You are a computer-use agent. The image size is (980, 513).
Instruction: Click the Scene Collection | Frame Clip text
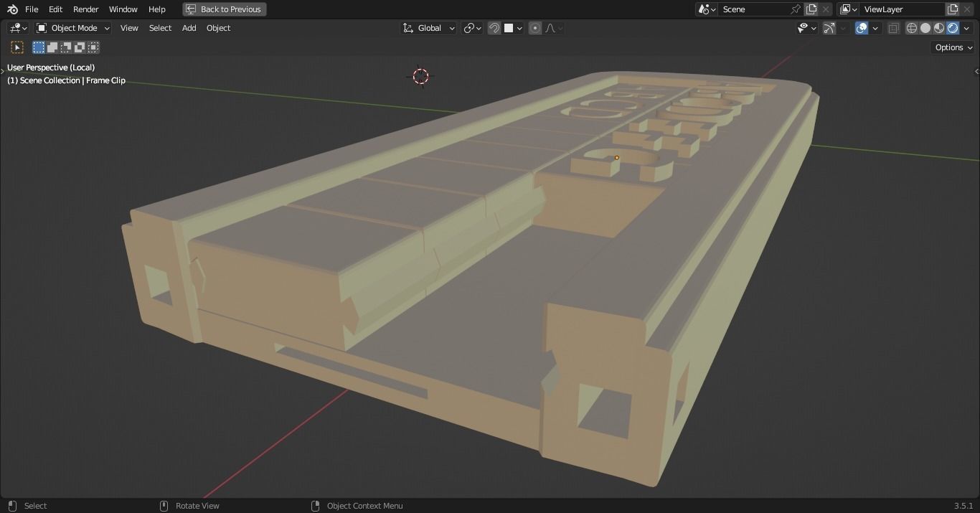point(66,80)
